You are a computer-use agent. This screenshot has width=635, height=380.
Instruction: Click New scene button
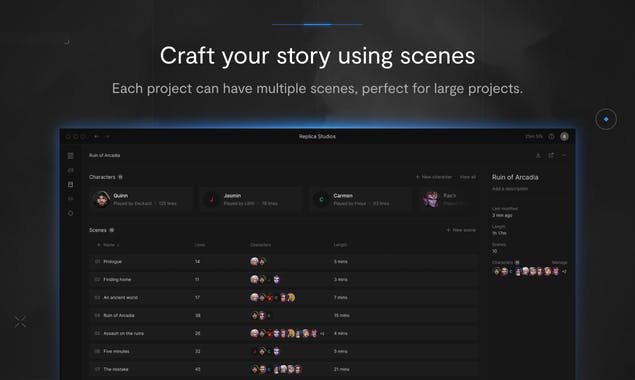point(461,230)
